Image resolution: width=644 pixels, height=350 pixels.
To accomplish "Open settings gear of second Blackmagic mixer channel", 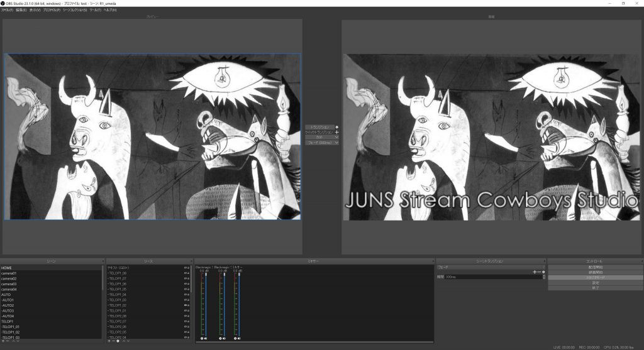I will click(220, 339).
